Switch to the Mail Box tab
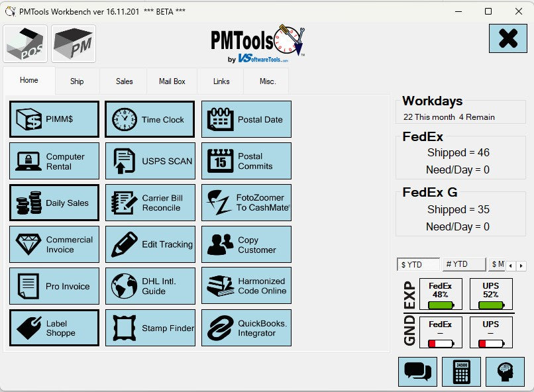 pyautogui.click(x=172, y=81)
